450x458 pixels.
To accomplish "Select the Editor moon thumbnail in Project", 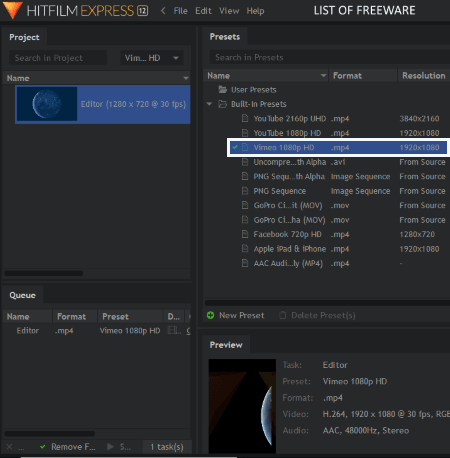I will [47, 104].
